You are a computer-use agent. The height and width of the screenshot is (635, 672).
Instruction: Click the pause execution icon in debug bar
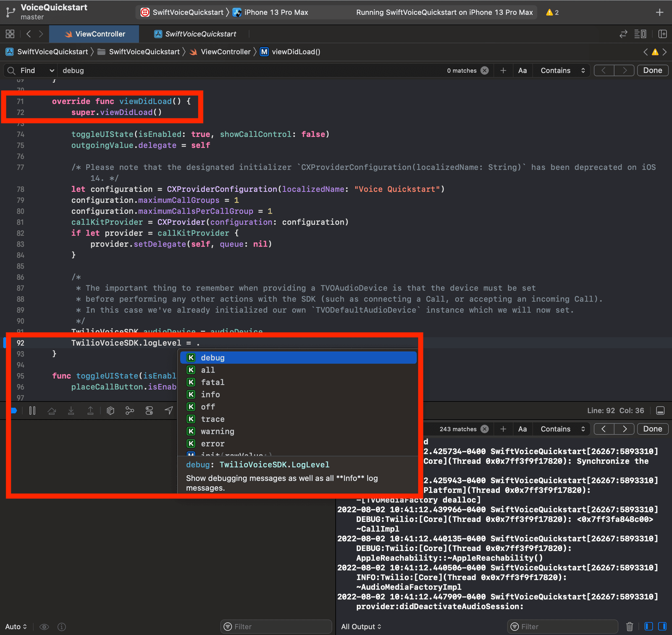point(32,410)
